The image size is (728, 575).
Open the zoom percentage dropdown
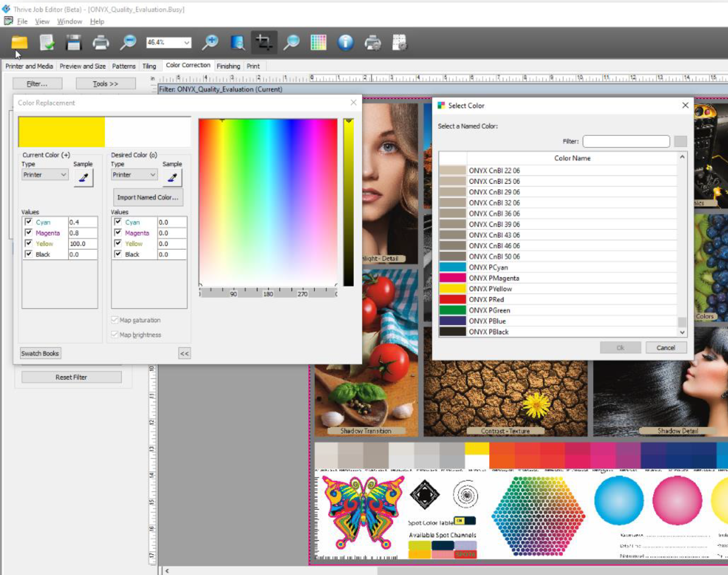[186, 43]
